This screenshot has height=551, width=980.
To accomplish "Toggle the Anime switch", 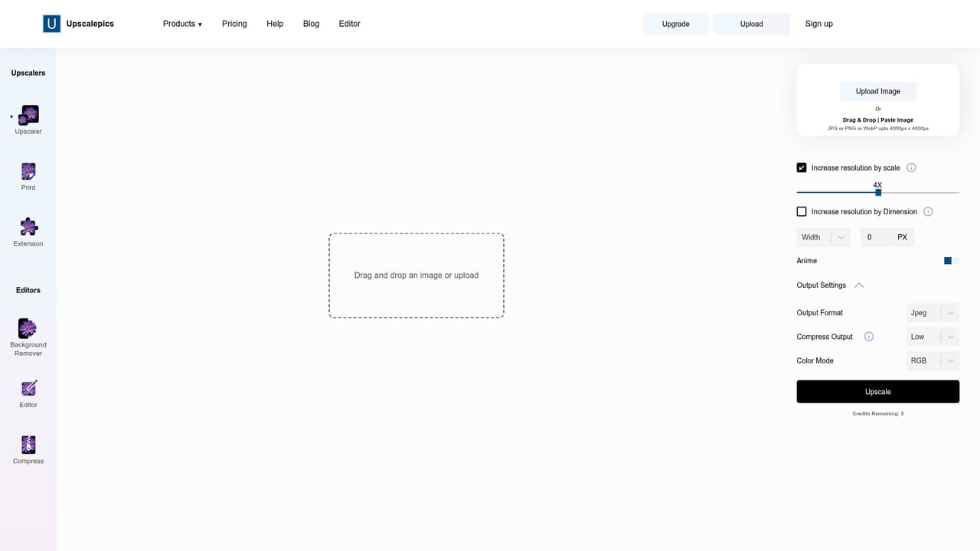I will [952, 261].
